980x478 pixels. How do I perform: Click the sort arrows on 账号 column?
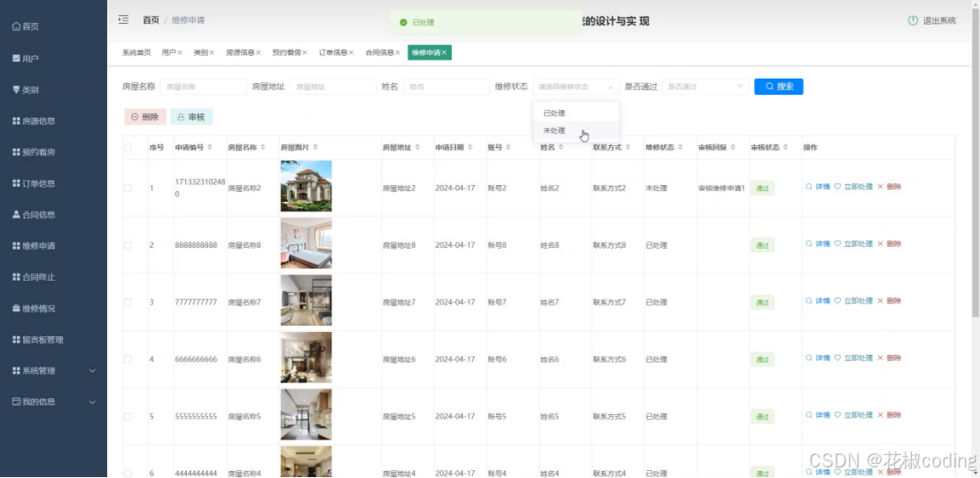[508, 147]
